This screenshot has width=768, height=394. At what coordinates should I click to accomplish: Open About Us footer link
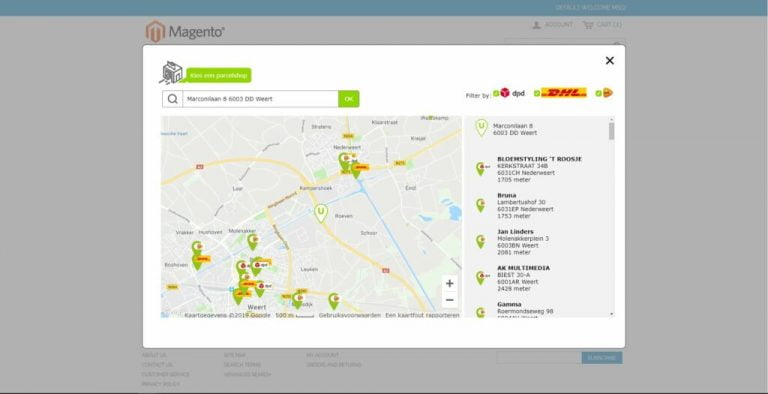[x=154, y=355]
